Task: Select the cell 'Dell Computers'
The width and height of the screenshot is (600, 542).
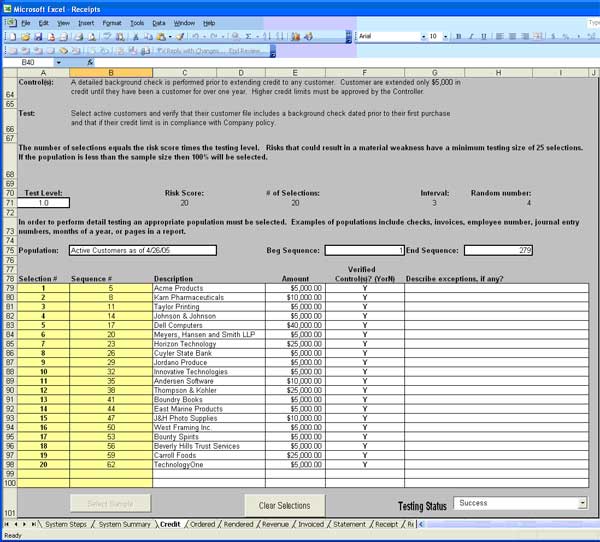Action: (x=209, y=325)
